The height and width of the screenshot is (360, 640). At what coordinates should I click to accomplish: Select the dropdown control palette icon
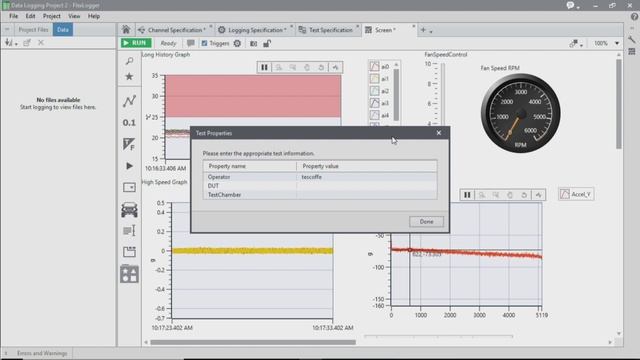coord(129,187)
